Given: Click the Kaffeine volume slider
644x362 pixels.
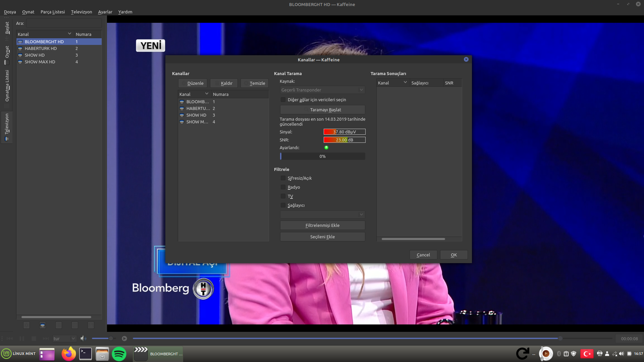Looking at the screenshot, I should (103, 339).
